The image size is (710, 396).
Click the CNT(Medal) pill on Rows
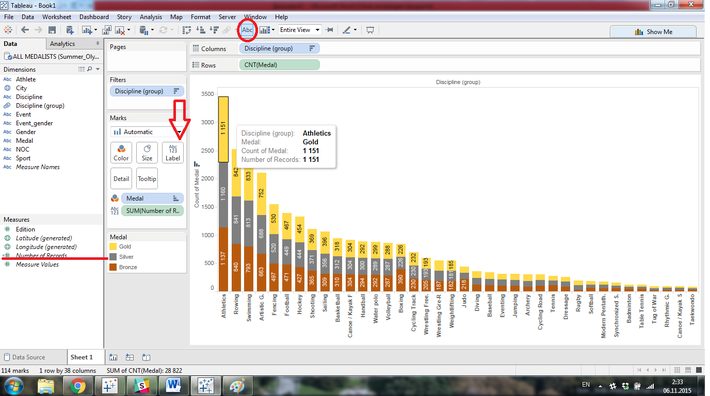click(x=279, y=65)
